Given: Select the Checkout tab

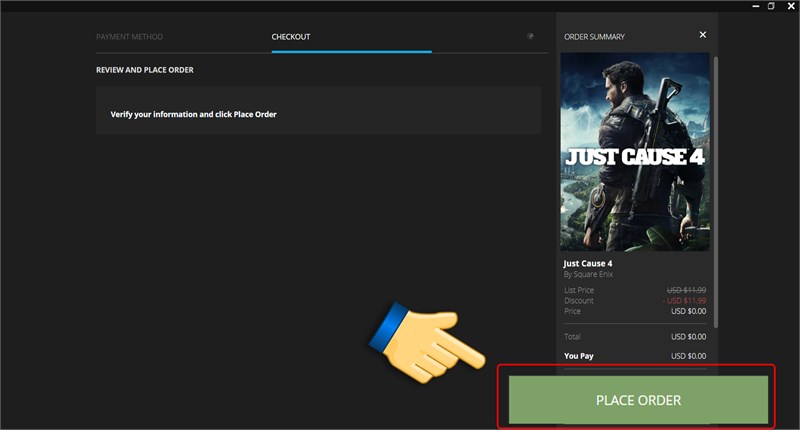Looking at the screenshot, I should coord(291,37).
